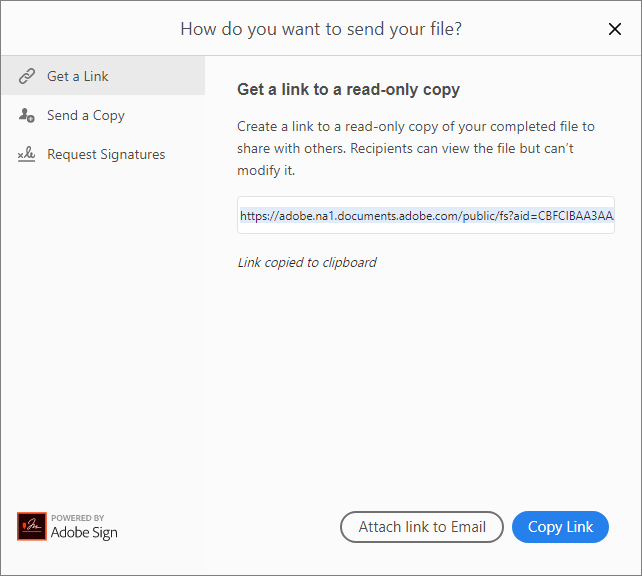Click blank title bar area left of the heading
The image size is (642, 576).
90,29
